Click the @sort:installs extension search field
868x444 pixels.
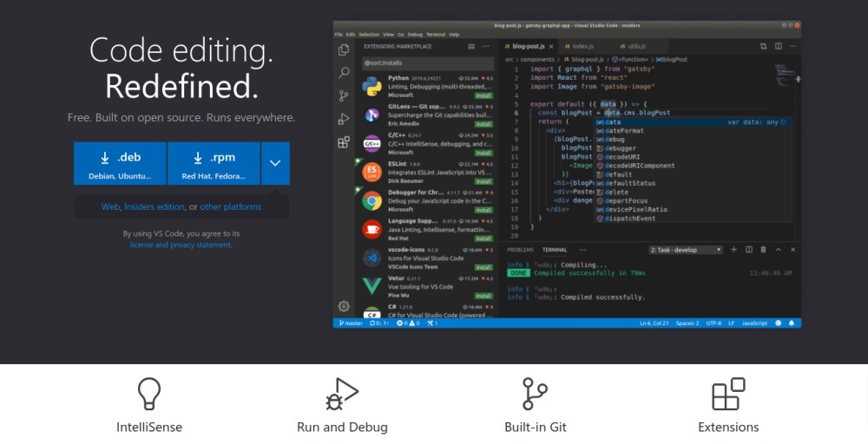(428, 63)
